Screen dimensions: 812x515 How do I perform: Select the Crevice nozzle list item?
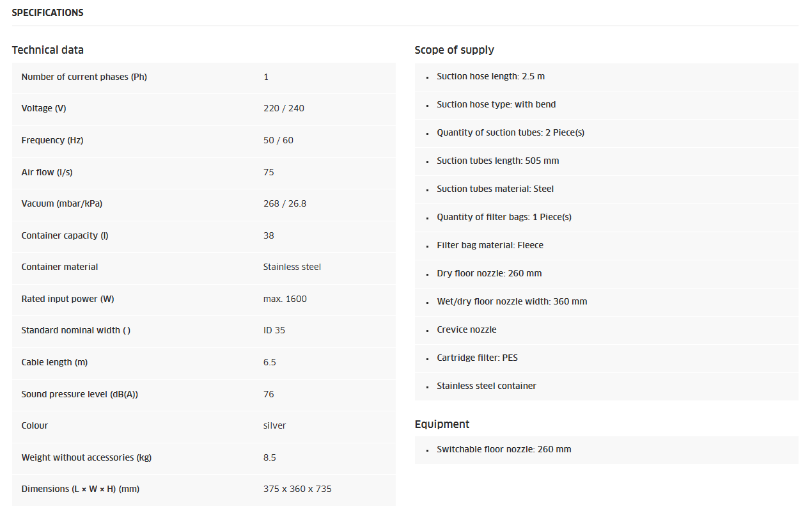(x=466, y=329)
